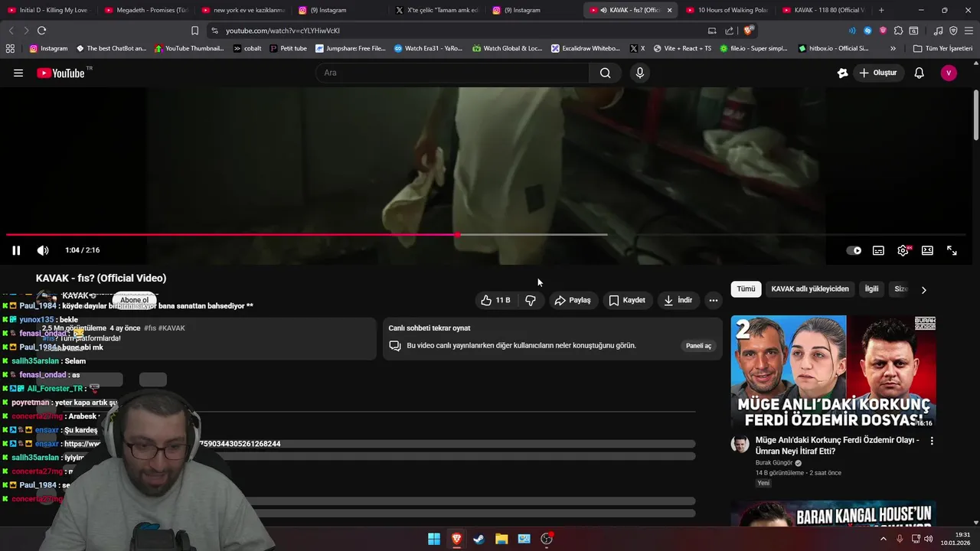Mute the video volume
Screen dimensions: 980x551
[43, 250]
